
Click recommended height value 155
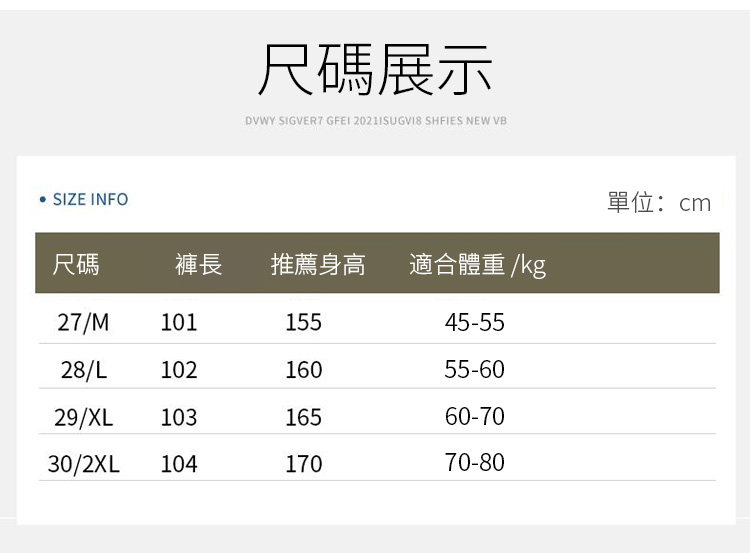(x=303, y=323)
